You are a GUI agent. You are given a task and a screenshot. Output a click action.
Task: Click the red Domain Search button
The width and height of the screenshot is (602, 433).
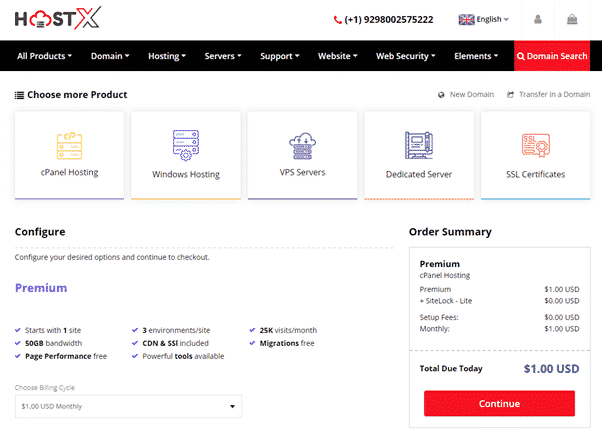click(x=551, y=56)
